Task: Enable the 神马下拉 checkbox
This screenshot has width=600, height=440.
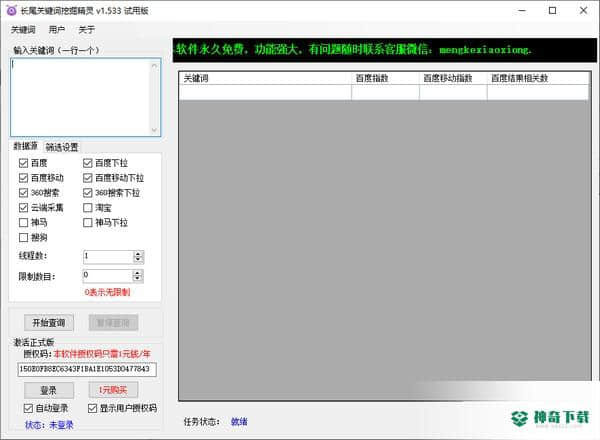Action: 88,222
